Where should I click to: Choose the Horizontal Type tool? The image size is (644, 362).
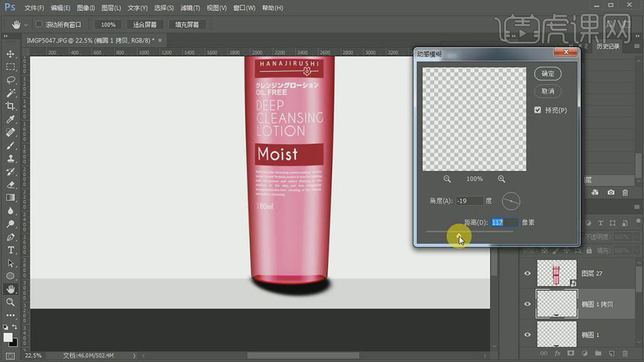click(10, 250)
